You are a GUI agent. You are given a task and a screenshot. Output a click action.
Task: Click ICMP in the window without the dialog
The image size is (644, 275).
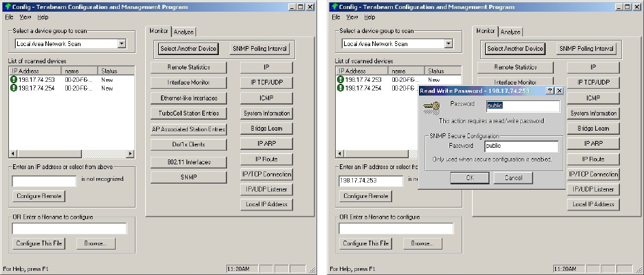click(266, 98)
